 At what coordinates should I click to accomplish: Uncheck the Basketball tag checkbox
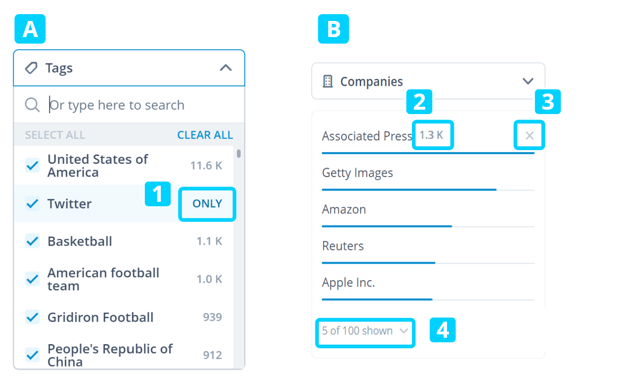click(32, 241)
